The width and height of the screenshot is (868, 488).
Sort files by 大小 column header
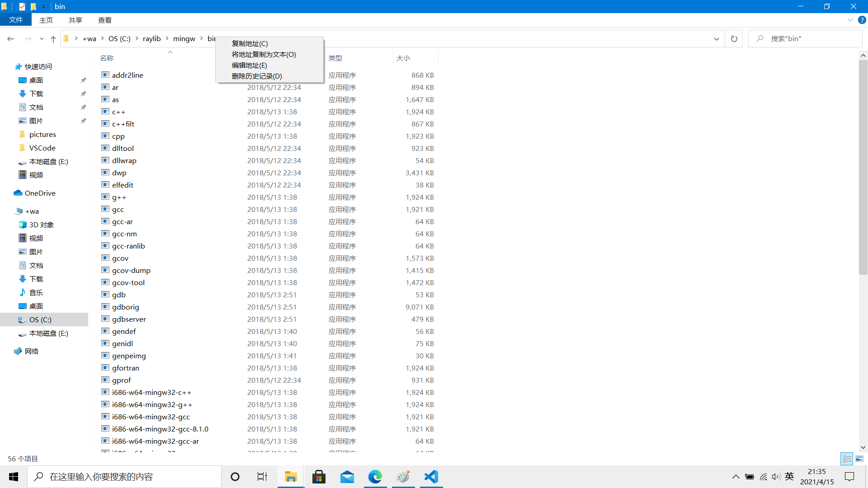coord(403,58)
